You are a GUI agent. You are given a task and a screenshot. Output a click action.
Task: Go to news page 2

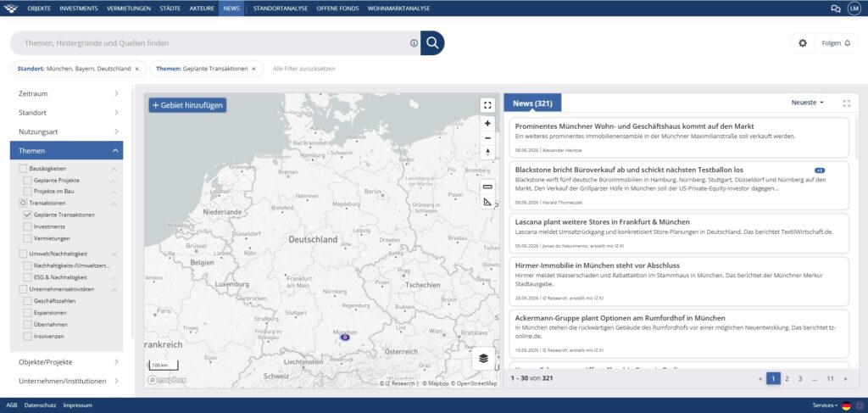click(x=787, y=379)
